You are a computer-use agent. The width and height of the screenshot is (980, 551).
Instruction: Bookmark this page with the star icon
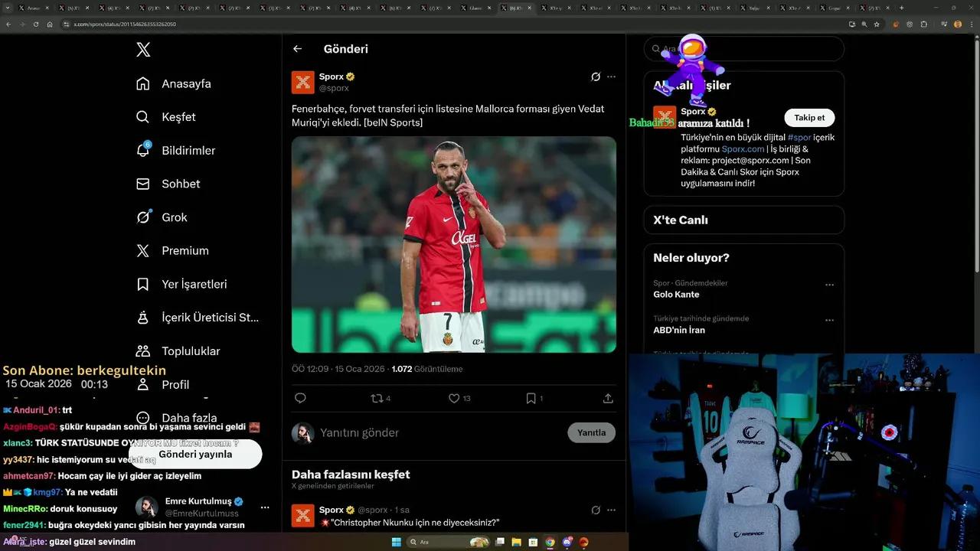tap(877, 24)
